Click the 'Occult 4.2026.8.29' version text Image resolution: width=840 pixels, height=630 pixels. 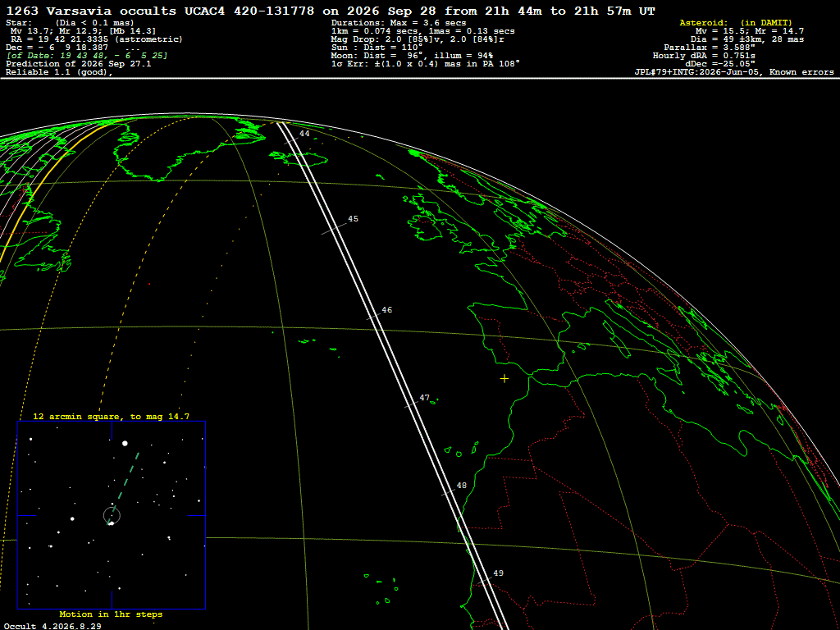[x=52, y=626]
